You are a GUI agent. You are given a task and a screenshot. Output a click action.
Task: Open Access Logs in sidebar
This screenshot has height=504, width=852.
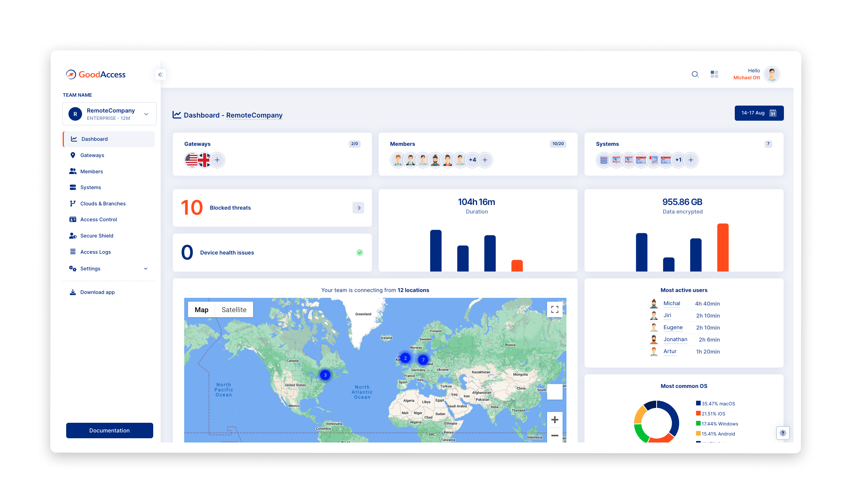point(96,252)
